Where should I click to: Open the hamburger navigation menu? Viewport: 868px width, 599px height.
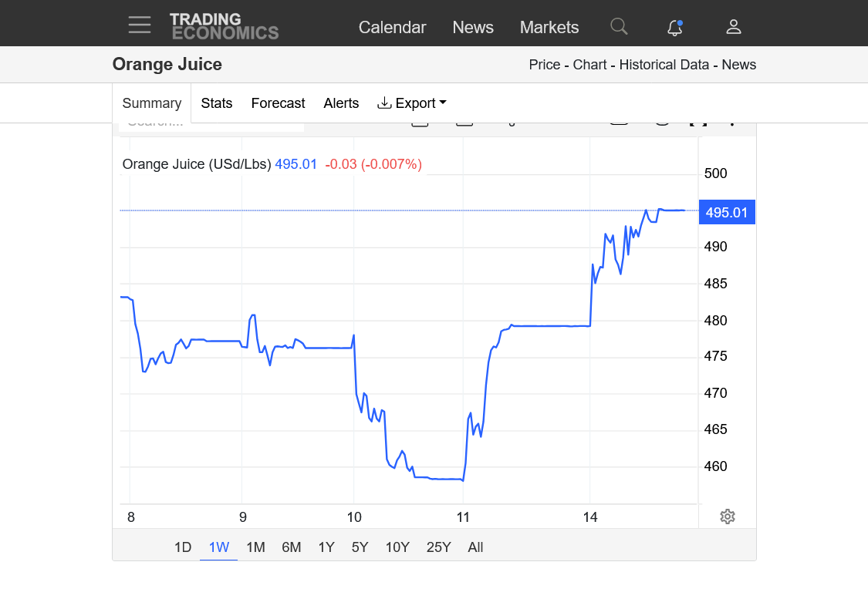click(x=140, y=25)
